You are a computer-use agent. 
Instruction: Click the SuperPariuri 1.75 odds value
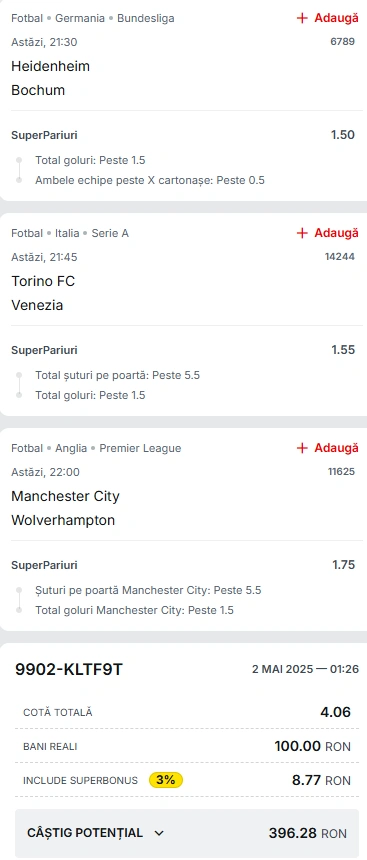click(x=343, y=565)
